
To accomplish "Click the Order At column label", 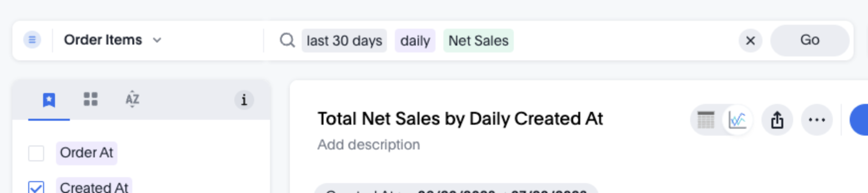I will [87, 153].
